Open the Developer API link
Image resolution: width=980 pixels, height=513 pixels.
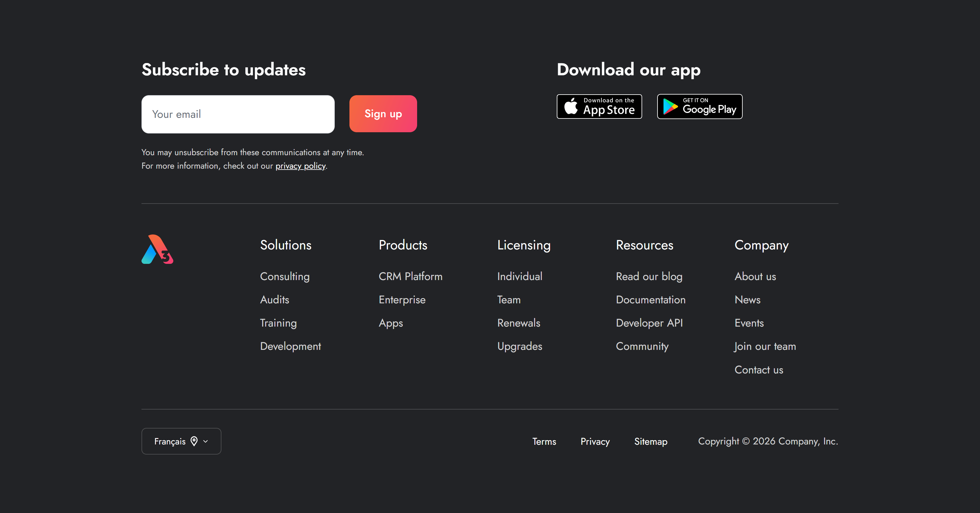649,323
